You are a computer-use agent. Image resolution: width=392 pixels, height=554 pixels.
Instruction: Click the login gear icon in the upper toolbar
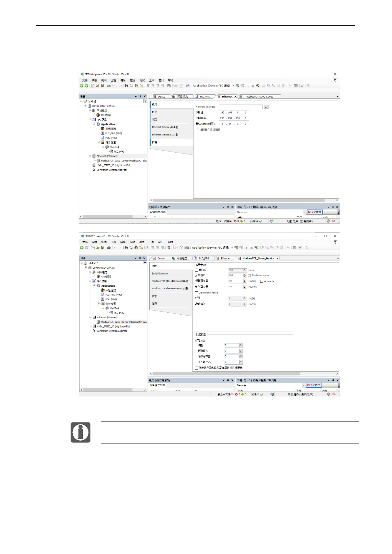pyautogui.click(x=237, y=85)
